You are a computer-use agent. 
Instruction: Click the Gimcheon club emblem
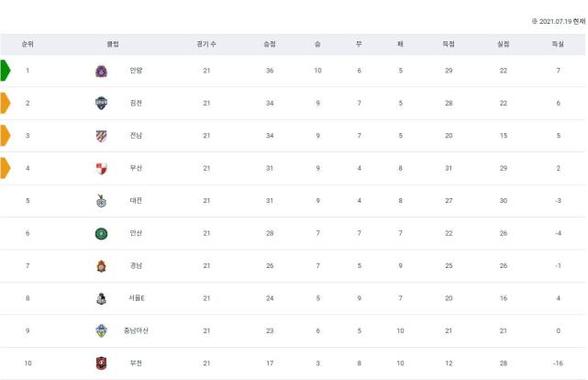(101, 103)
